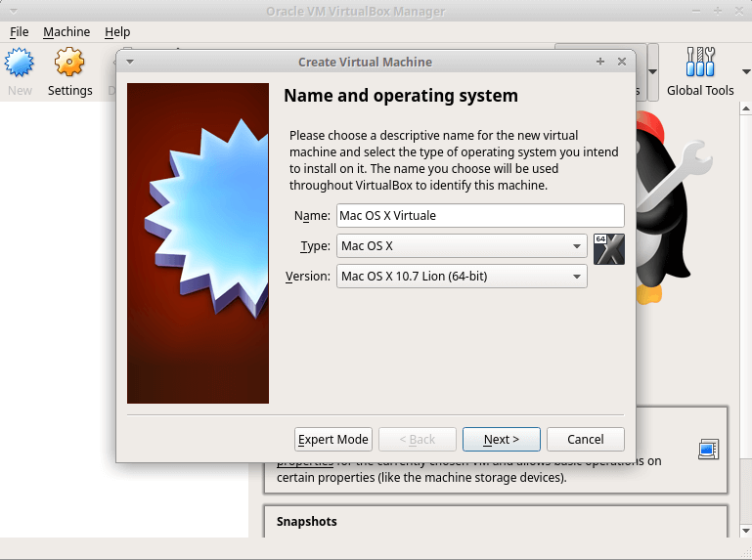This screenshot has height=560, width=752.
Task: Click the Mac OS X 64-bit OS icon
Action: [609, 249]
